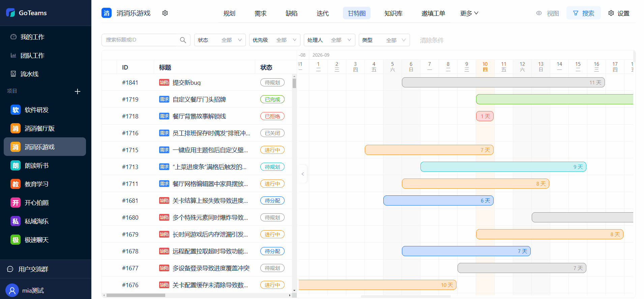Click 清除条件 to clear filters

(432, 40)
